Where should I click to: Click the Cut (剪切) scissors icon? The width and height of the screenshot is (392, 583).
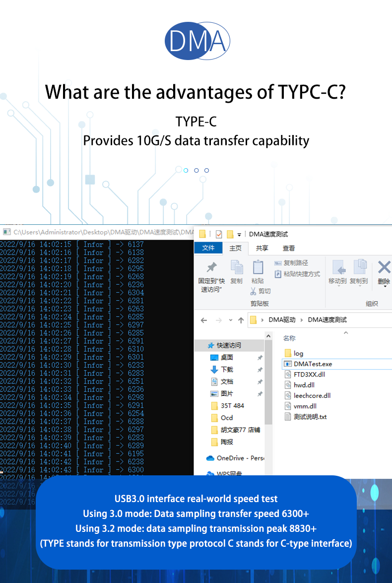click(254, 291)
